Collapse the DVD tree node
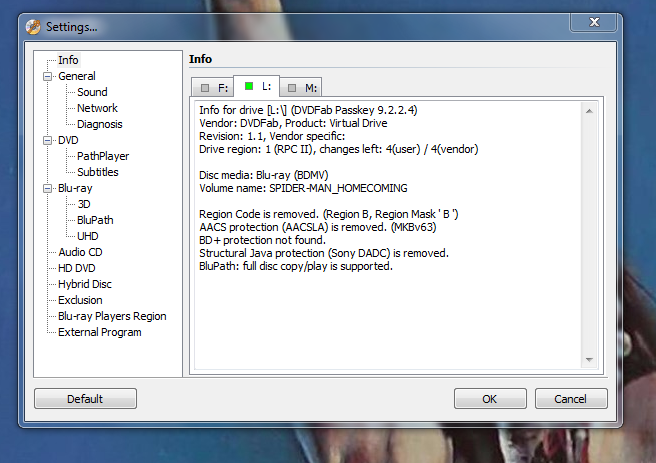The image size is (656, 463). [x=48, y=141]
